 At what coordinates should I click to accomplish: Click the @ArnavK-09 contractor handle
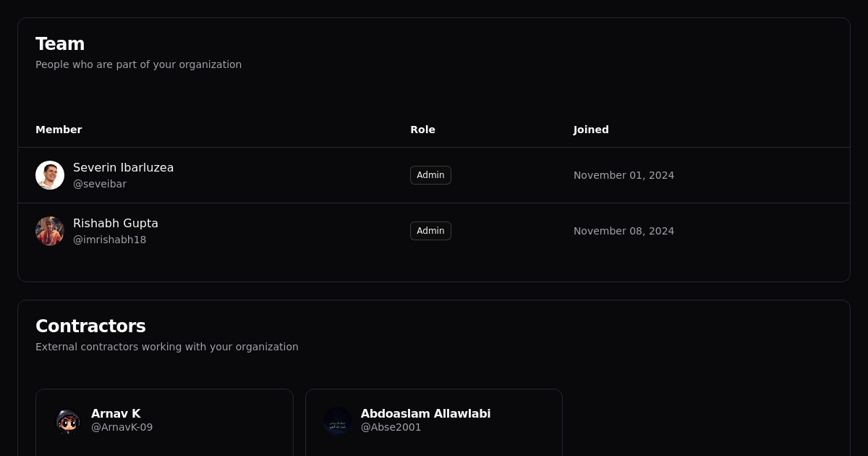coord(122,427)
